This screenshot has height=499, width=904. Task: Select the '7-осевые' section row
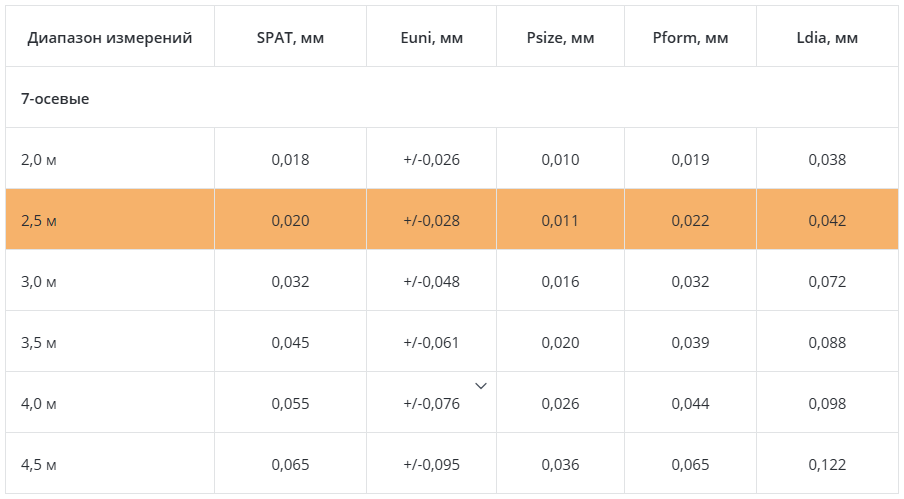coord(55,99)
